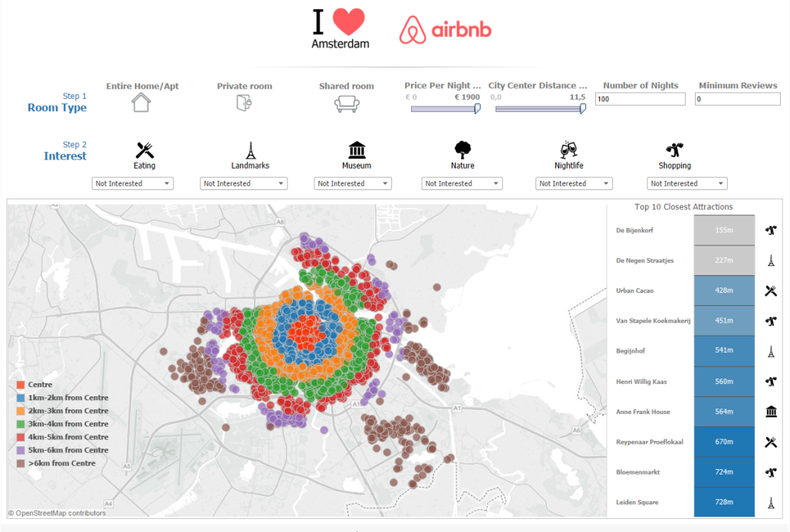Click the I love Amsterdam heart logo

click(x=340, y=28)
